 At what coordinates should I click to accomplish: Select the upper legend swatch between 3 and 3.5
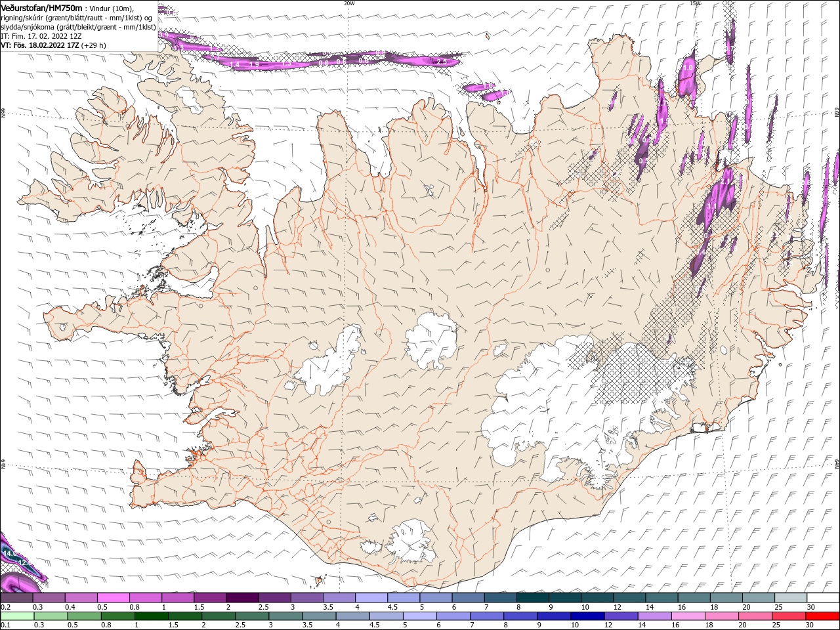(x=307, y=597)
